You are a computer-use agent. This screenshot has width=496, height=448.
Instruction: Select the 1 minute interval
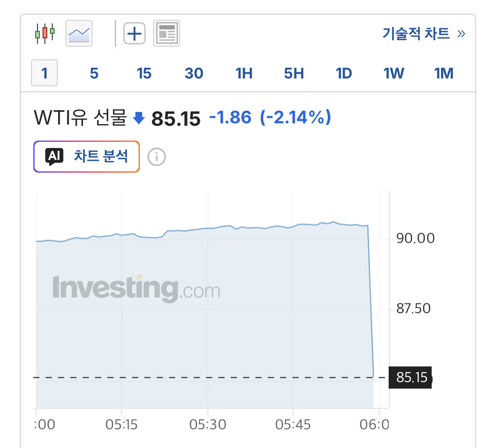tap(44, 73)
